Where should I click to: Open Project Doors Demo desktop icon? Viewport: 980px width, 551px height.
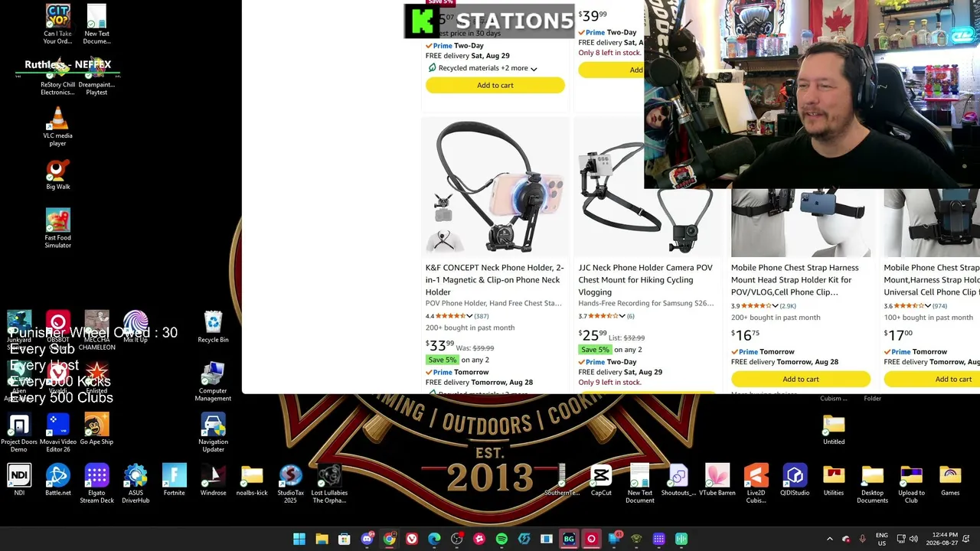tap(19, 432)
